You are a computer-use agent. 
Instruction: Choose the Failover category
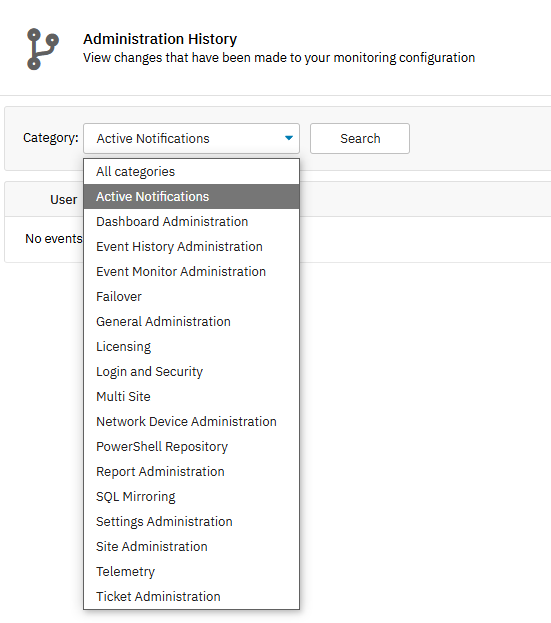coord(191,296)
